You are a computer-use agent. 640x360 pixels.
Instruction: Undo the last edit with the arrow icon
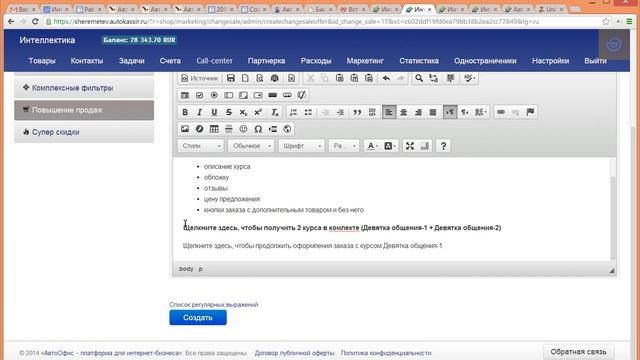click(x=386, y=78)
